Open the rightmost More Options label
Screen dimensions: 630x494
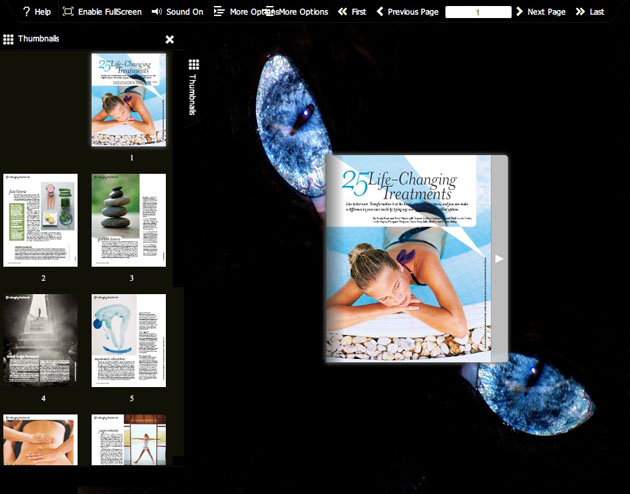pos(303,12)
